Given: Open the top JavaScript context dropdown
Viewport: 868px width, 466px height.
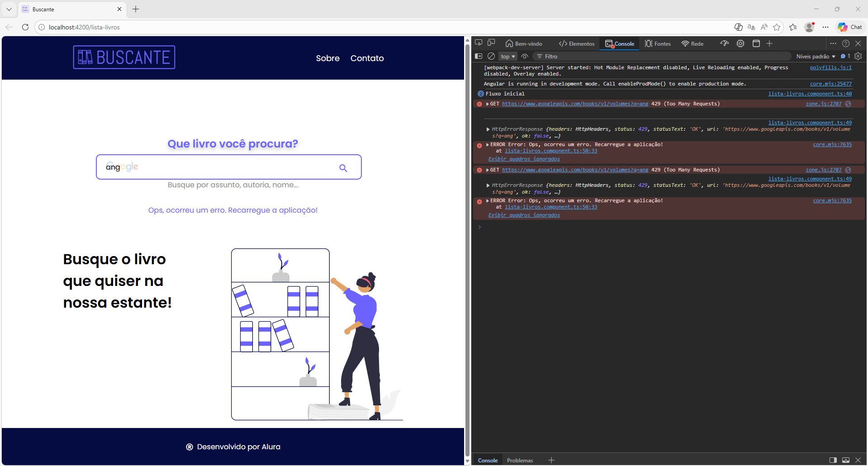Looking at the screenshot, I should pos(508,56).
